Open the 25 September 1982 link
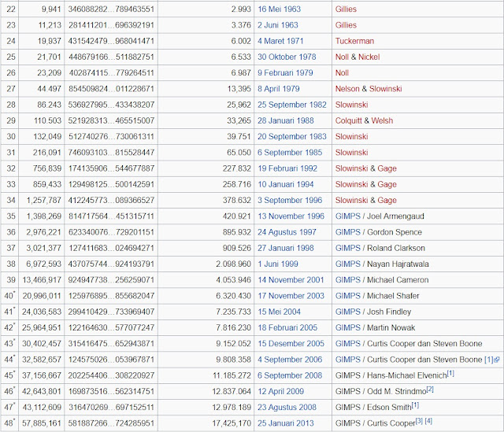 292,105
